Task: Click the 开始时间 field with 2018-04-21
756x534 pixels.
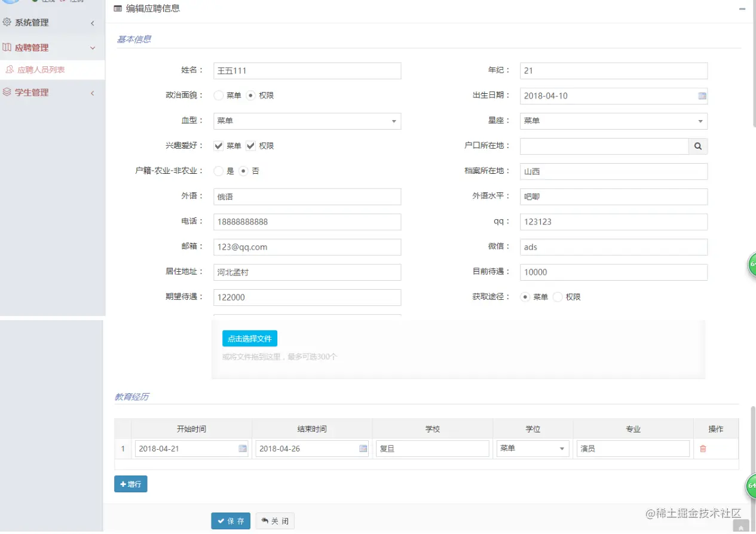Action: click(x=191, y=449)
